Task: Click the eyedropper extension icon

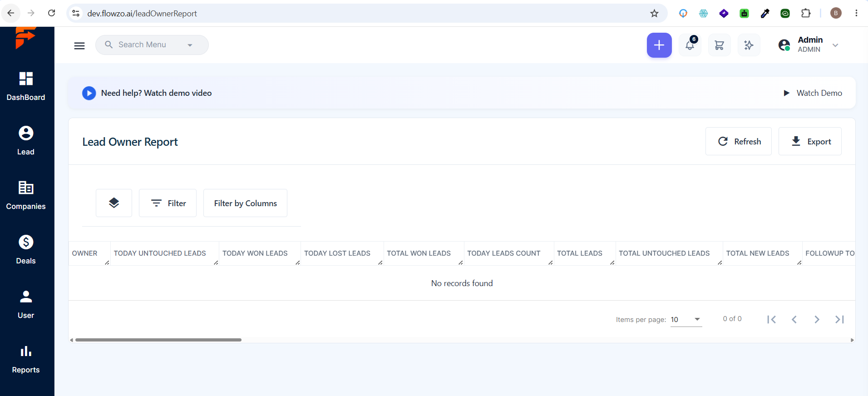Action: coord(765,13)
